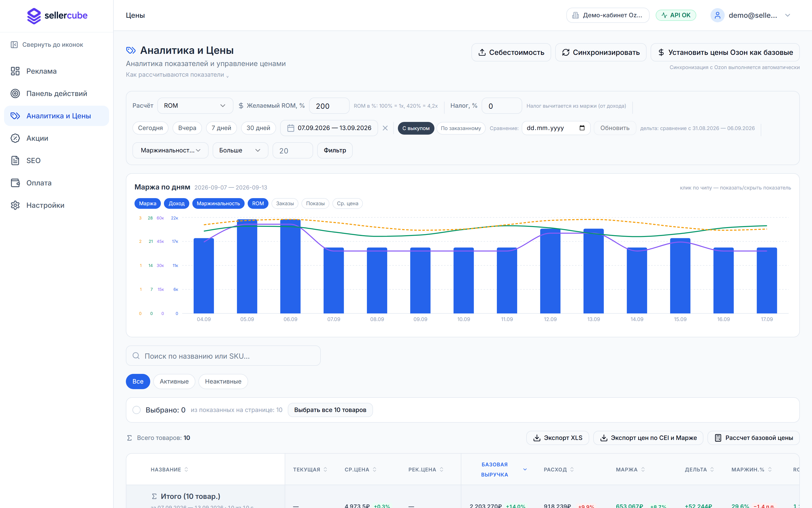Click the Синхронизировать button
This screenshot has width=812, height=508.
(x=601, y=52)
